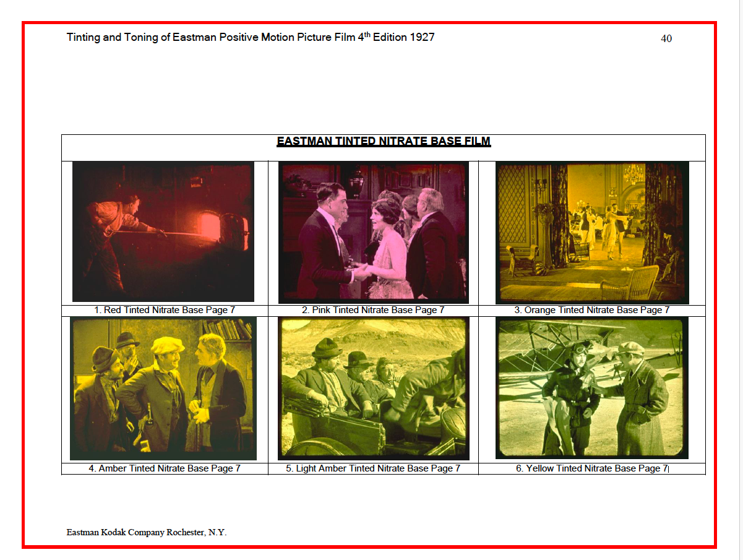Click caption '3. Orange Tinted Nitrate Base'
The image size is (743, 560).
[x=592, y=310]
